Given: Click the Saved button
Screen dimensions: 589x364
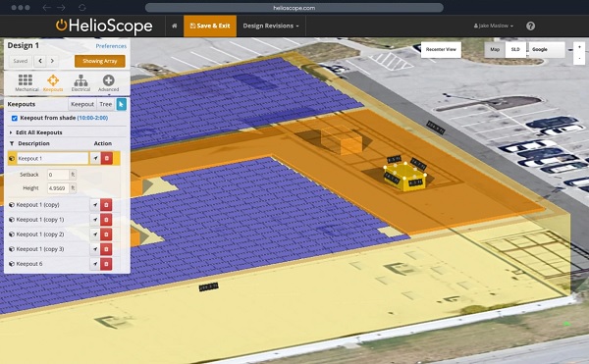Looking at the screenshot, I should 21,61.
